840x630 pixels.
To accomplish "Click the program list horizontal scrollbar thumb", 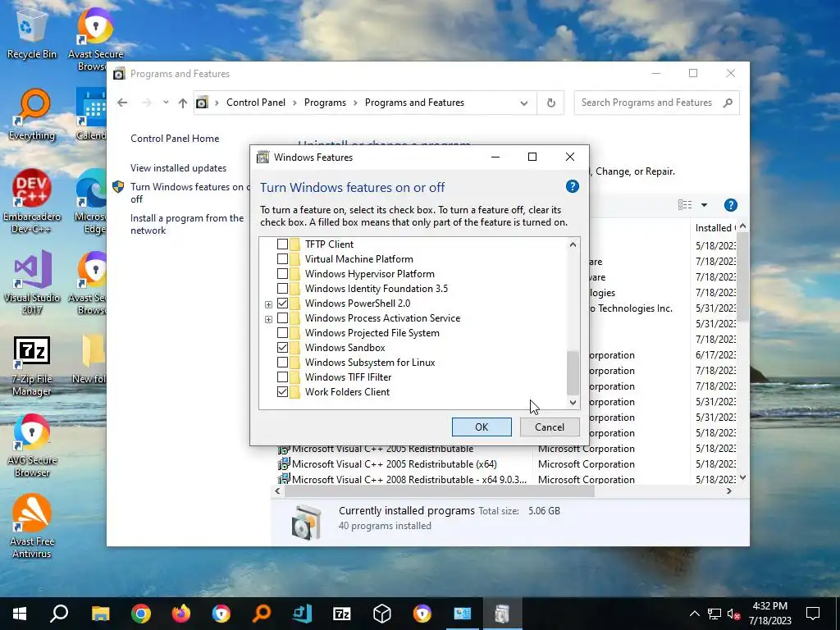I will pos(440,491).
